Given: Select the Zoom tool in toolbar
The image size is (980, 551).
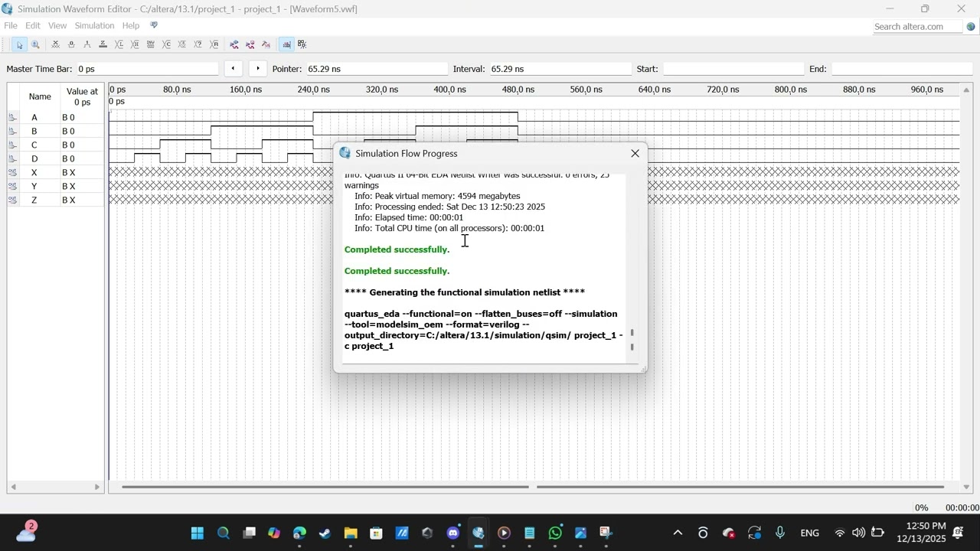Looking at the screenshot, I should pos(35,44).
